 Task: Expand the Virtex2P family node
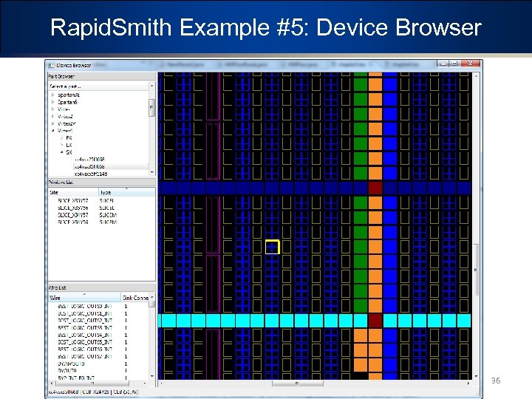(53, 123)
